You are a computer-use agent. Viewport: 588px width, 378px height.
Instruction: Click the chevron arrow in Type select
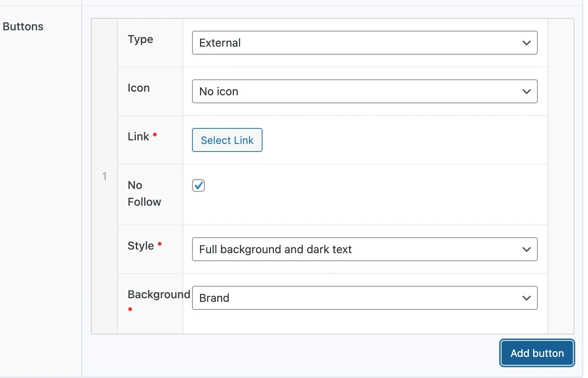[526, 43]
